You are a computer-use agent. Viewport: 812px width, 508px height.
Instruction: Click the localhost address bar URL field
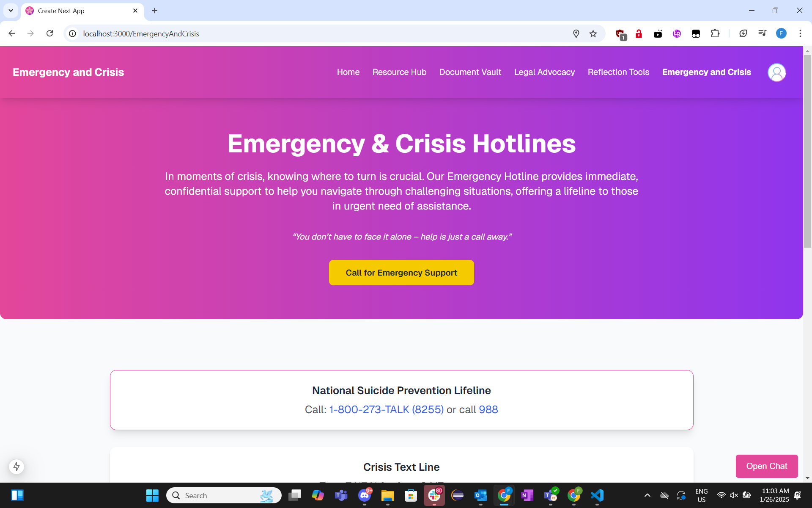tap(321, 34)
